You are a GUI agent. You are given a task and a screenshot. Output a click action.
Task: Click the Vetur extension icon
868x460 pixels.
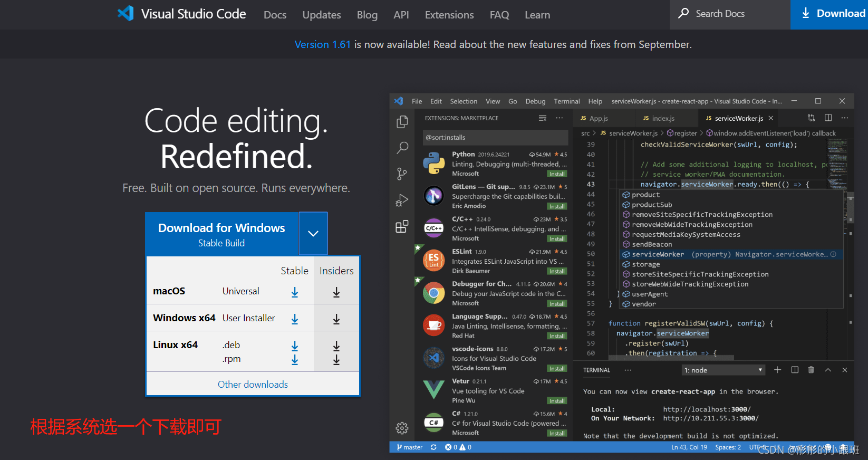coord(433,390)
